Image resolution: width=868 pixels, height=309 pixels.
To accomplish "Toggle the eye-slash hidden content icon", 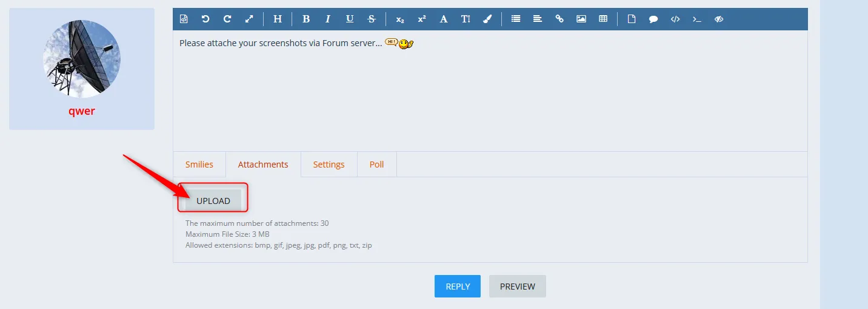I will (x=719, y=19).
